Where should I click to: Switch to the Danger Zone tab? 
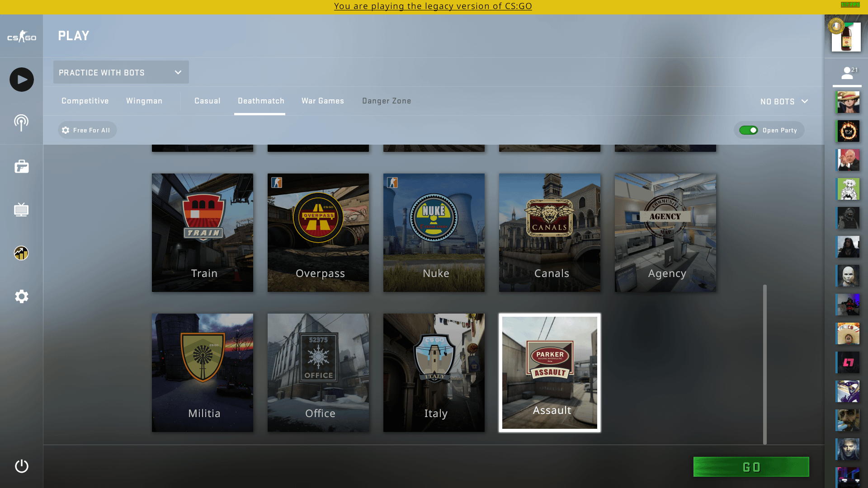tap(387, 101)
